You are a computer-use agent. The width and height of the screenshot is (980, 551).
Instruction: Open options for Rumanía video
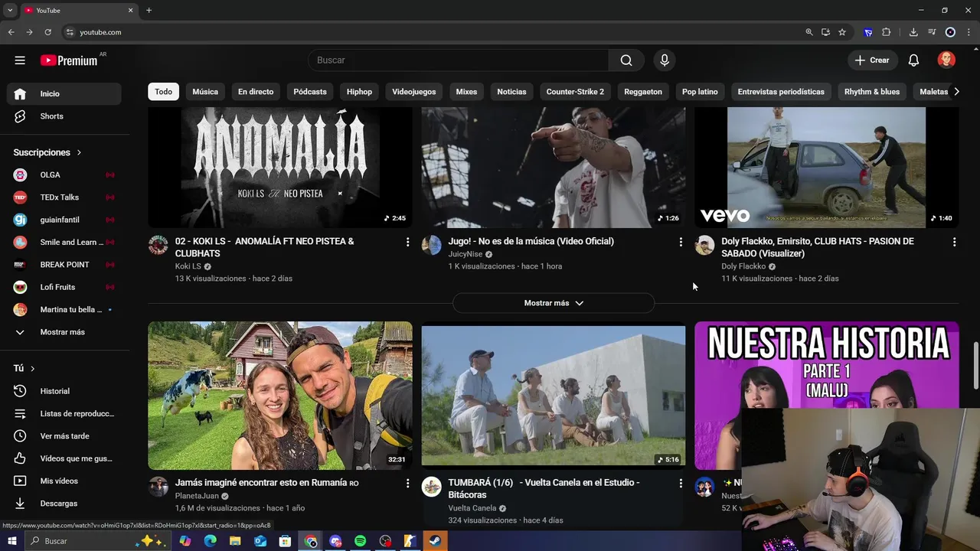coord(407,484)
